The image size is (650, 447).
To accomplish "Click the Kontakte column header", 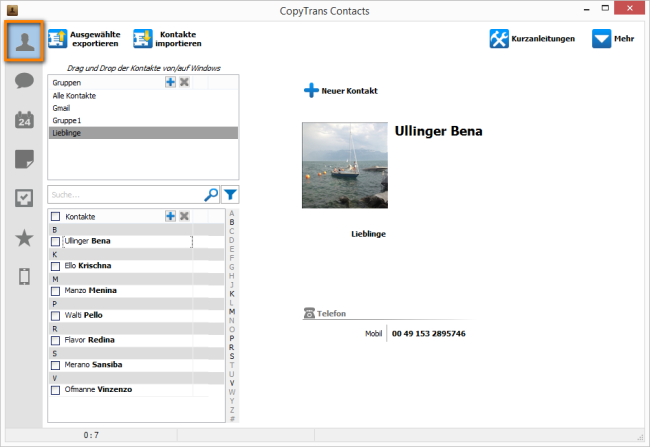I will [80, 216].
